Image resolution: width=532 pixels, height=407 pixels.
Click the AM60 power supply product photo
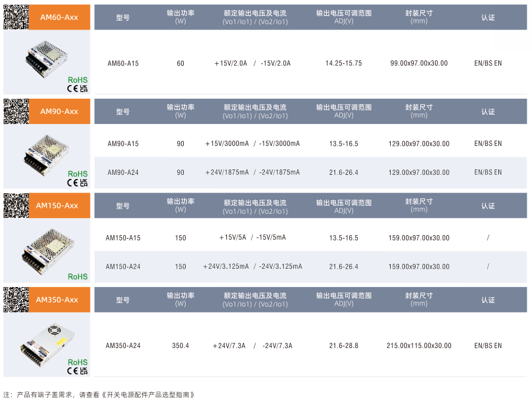click(46, 57)
